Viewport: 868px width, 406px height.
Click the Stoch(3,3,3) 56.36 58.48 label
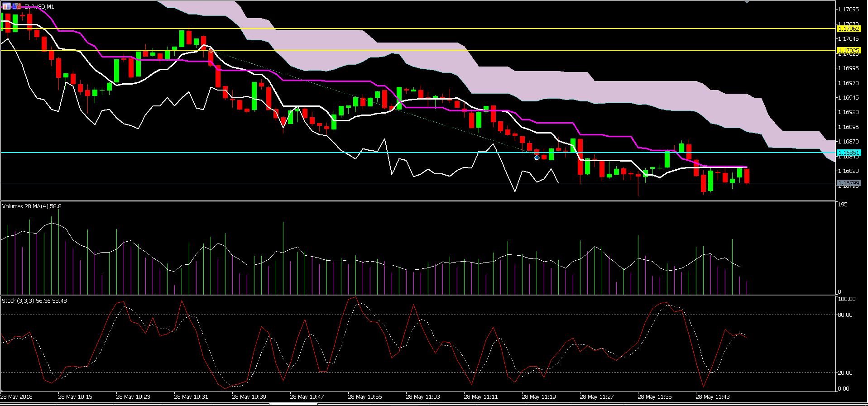point(34,301)
